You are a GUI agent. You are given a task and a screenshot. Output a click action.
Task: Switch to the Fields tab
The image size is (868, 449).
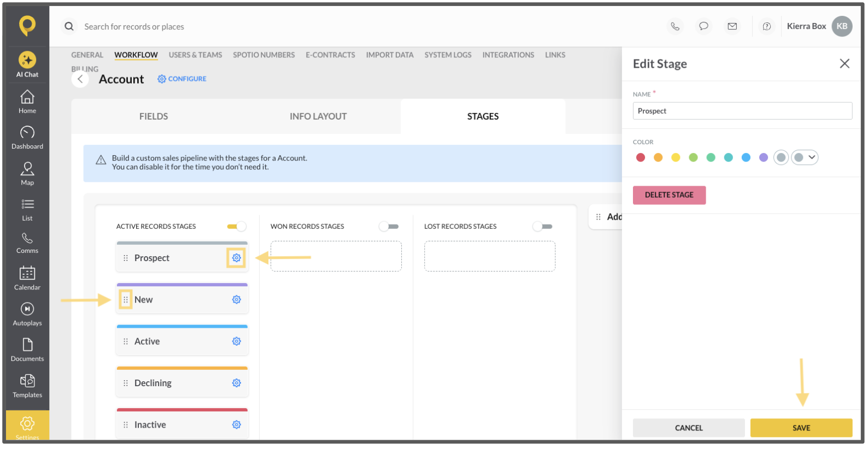click(154, 117)
